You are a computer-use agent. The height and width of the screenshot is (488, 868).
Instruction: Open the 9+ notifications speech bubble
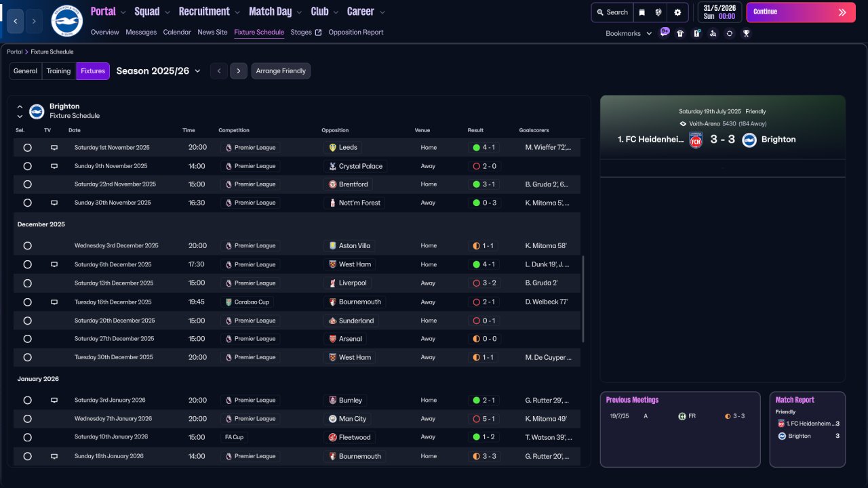pyautogui.click(x=665, y=31)
